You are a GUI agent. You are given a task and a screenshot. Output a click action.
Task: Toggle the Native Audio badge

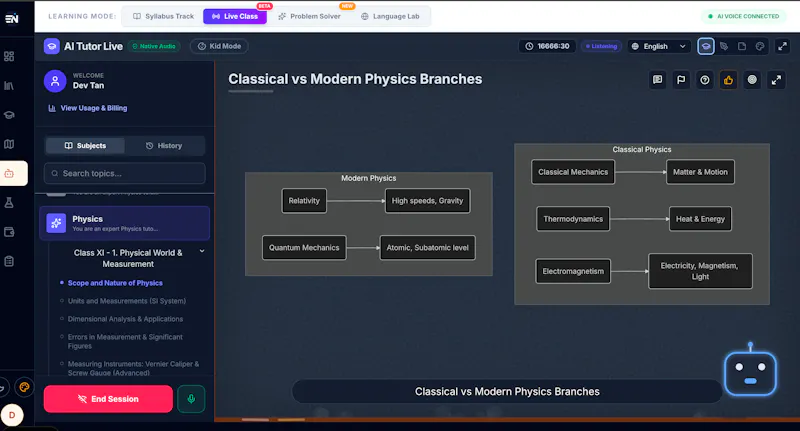click(154, 46)
